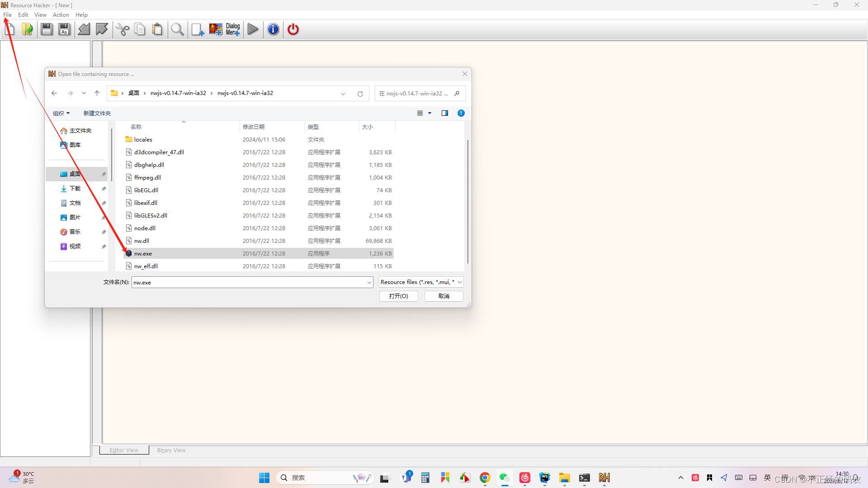Viewport: 868px width, 488px height.
Task: Click the Cut scissors toolbar icon
Action: [x=123, y=29]
